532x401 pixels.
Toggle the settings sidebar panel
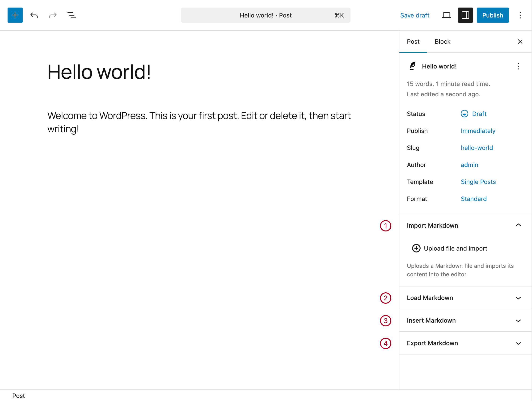465,15
